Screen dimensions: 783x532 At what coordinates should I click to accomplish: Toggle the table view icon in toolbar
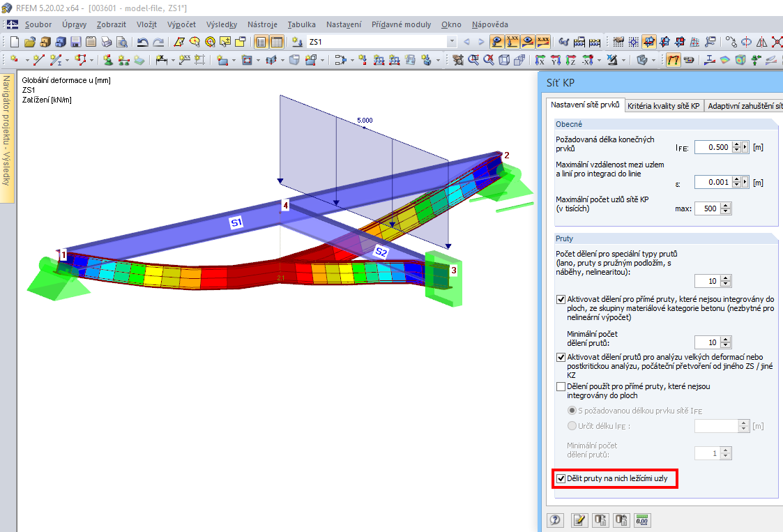point(277,42)
